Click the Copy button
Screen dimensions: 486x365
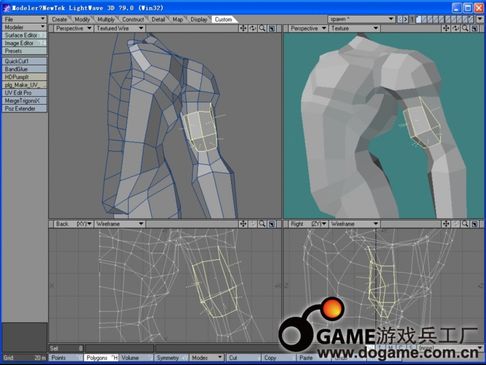pyautogui.click(x=279, y=358)
